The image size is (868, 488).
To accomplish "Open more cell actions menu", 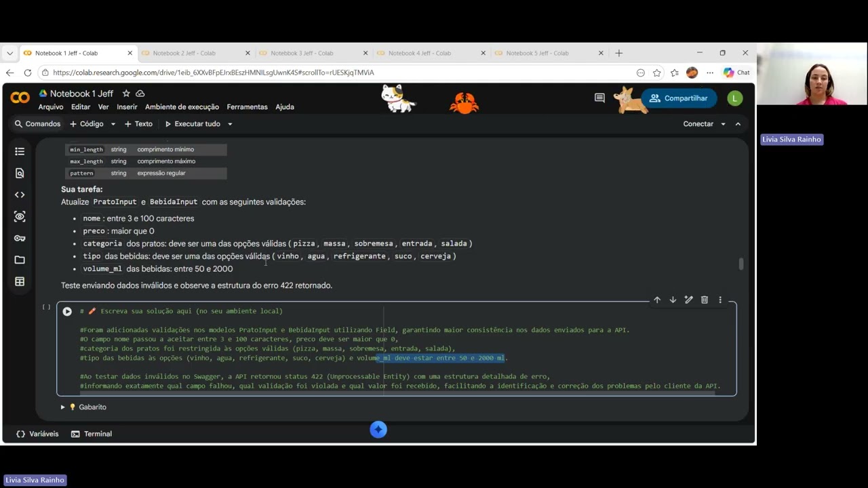I will (720, 300).
